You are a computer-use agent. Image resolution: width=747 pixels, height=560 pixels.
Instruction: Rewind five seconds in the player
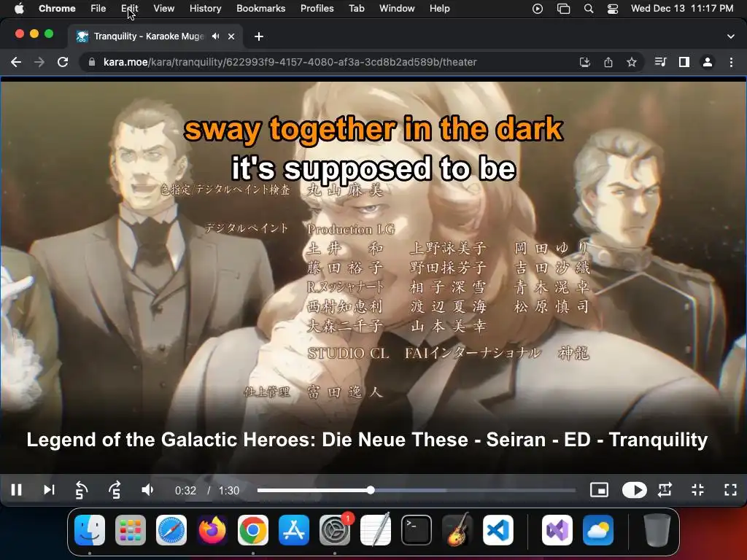[82, 490]
